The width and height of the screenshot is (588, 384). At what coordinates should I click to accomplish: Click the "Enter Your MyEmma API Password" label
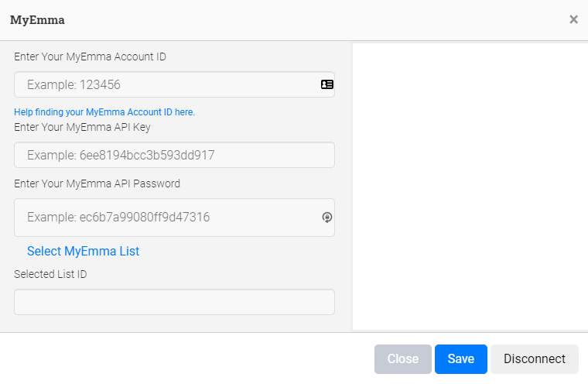tap(97, 183)
